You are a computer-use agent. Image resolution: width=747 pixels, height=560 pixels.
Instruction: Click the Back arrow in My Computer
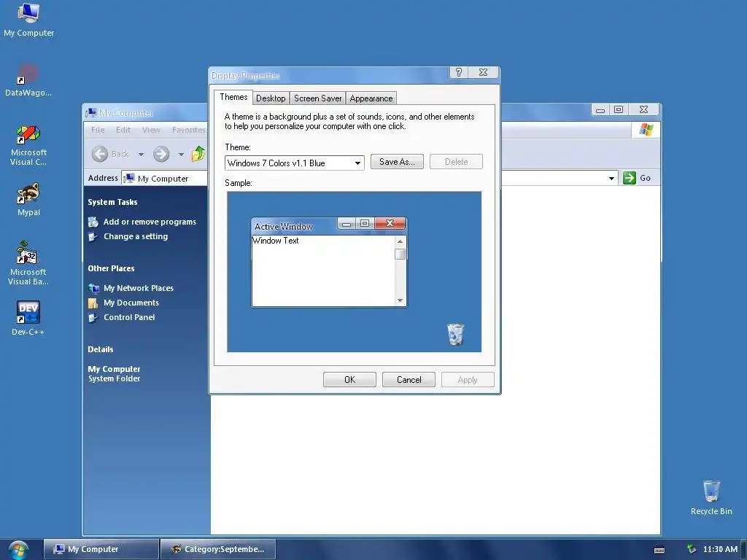[x=99, y=154]
